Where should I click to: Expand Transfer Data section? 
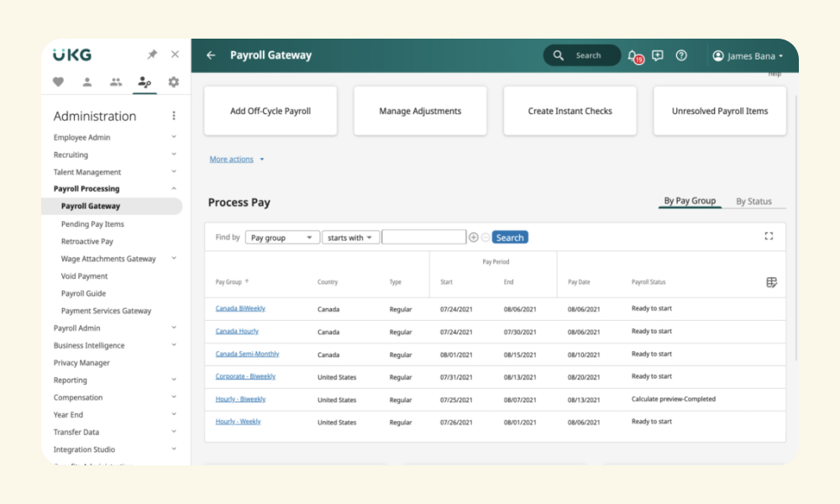tap(174, 431)
